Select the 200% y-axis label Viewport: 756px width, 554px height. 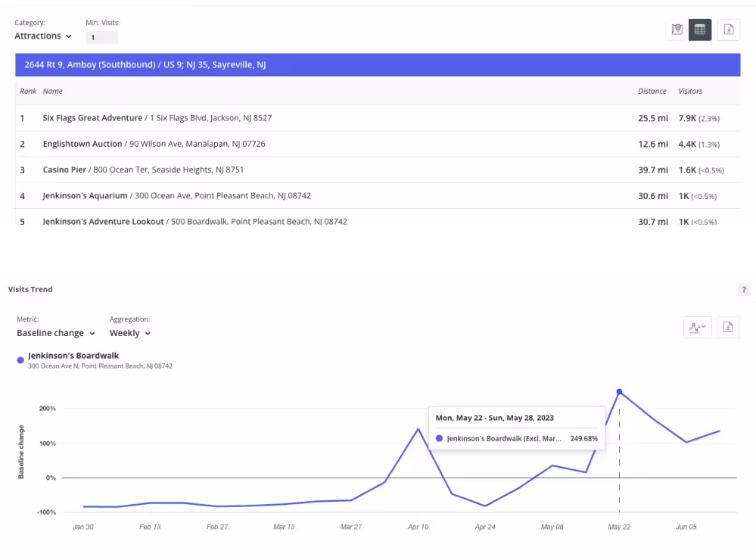pos(47,409)
